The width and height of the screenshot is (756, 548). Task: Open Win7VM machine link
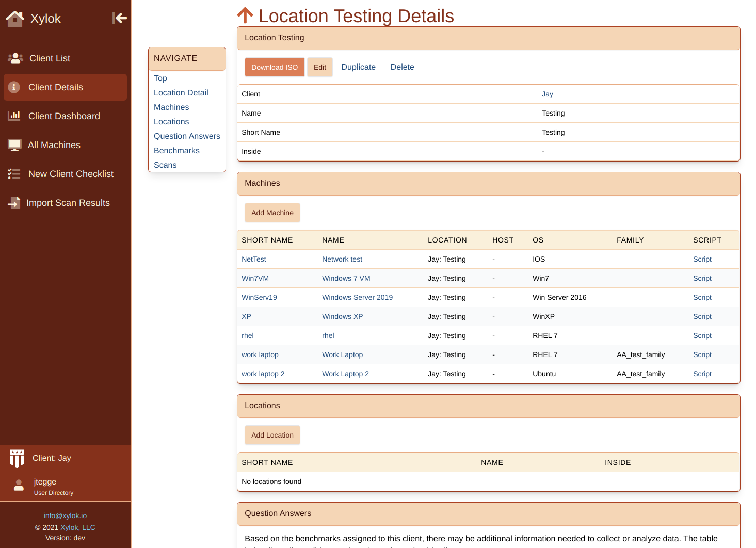coord(255,278)
